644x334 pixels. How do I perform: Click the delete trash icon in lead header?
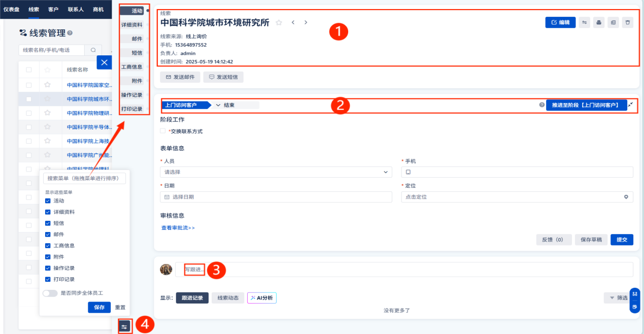click(628, 22)
